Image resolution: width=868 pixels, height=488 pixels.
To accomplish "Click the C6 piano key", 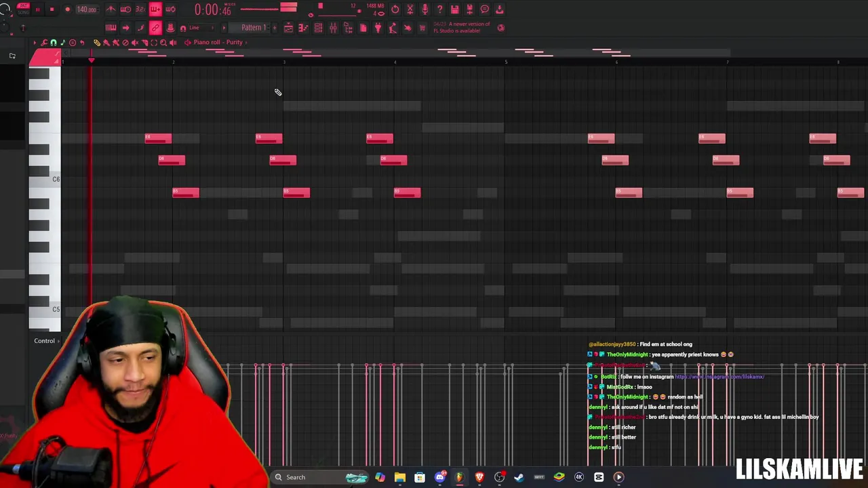I will tap(45, 180).
